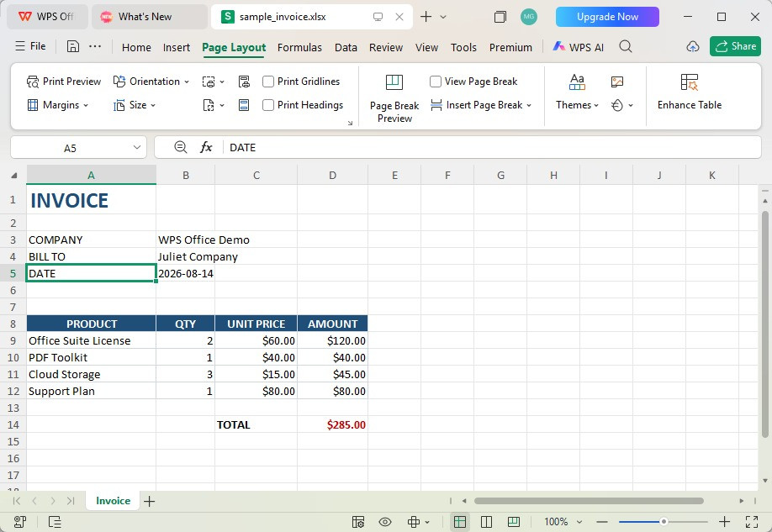Viewport: 772px width, 532px height.
Task: Click the zoom lens icon in the formula bar
Action: tap(180, 147)
